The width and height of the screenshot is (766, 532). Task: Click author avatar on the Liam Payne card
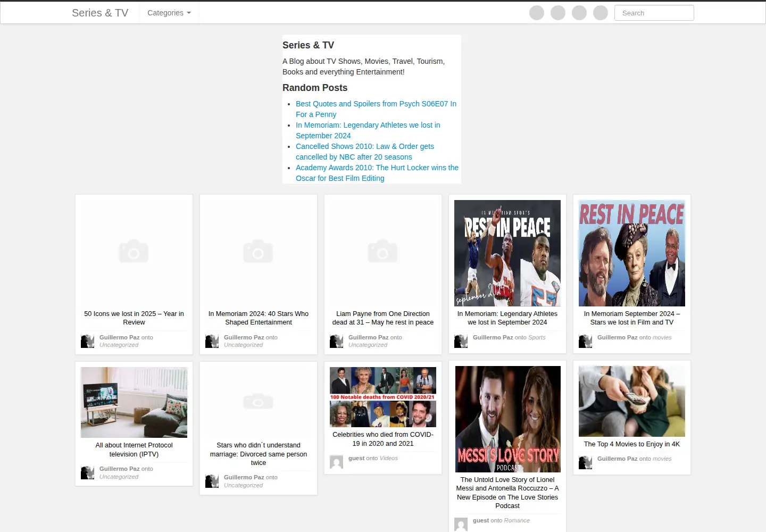pyautogui.click(x=336, y=341)
